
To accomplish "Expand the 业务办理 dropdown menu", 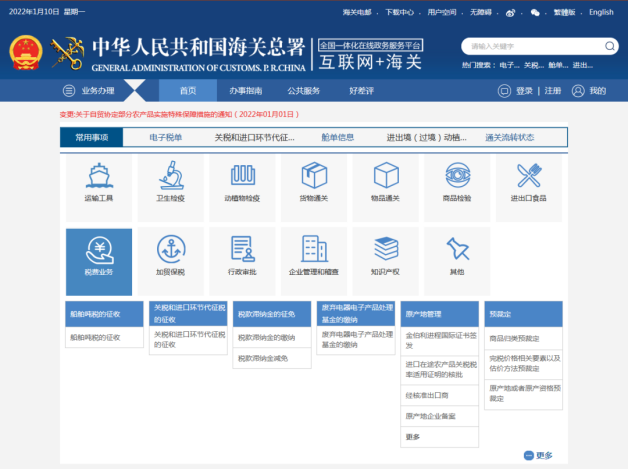I will pos(97,91).
